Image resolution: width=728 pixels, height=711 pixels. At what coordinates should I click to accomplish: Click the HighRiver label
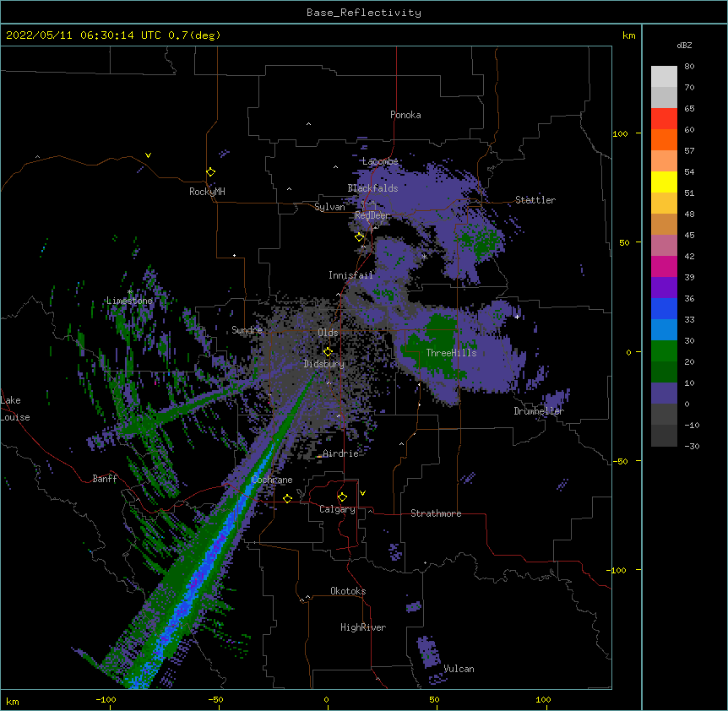tap(363, 627)
